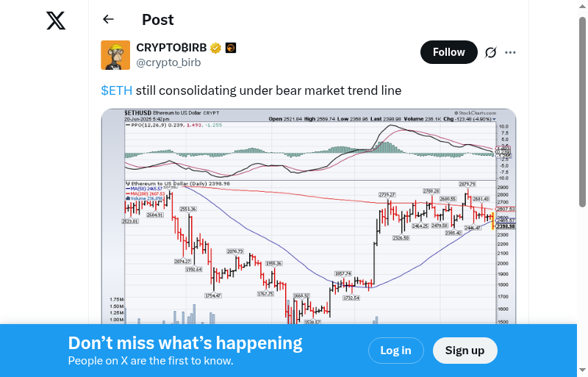
Task: Click the Grok explain-post icon
Action: coord(490,52)
